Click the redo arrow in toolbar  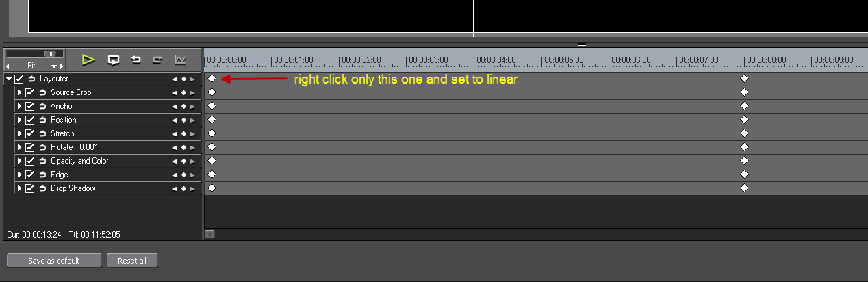point(157,60)
